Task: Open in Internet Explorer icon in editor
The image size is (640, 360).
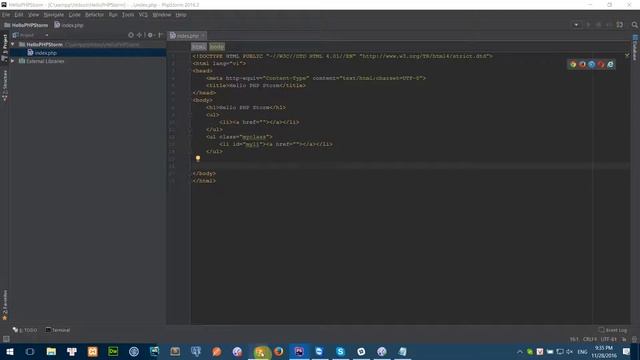Action: [610, 64]
